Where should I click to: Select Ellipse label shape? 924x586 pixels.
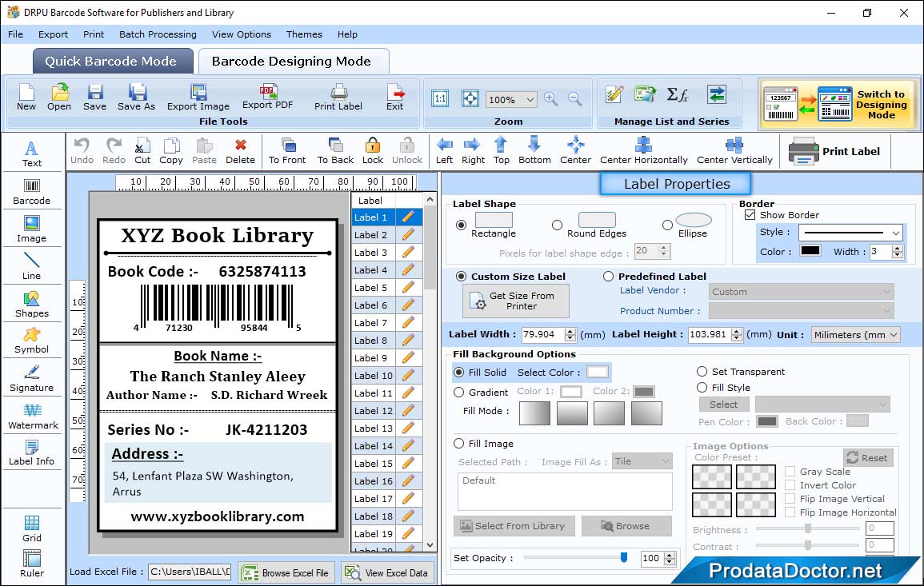[x=667, y=225]
